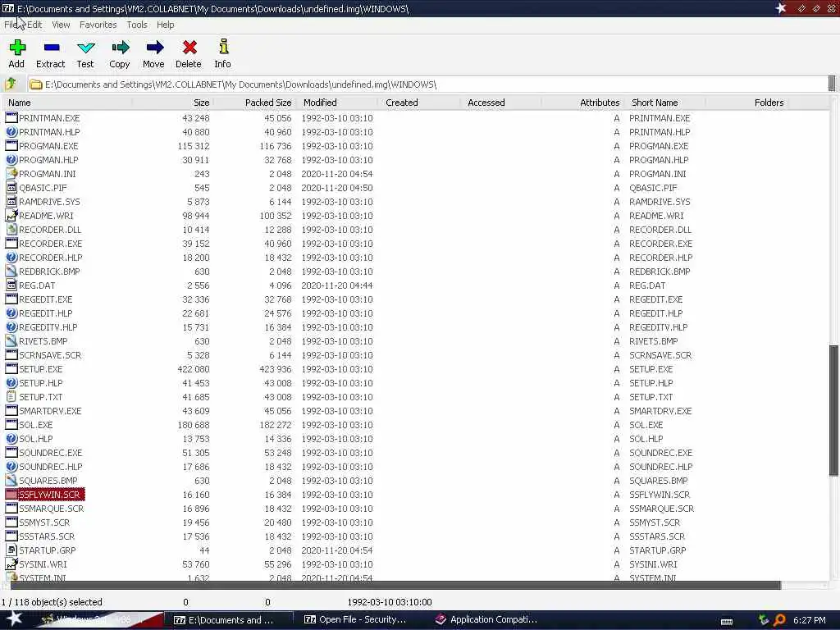The width and height of the screenshot is (840, 630).
Task: Click the system tray magnifier icon
Action: click(x=779, y=620)
